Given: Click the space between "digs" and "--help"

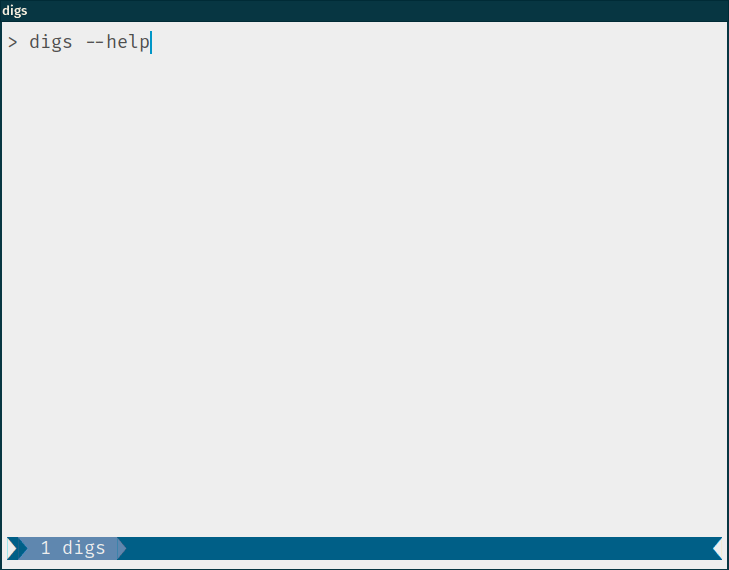Looking at the screenshot, I should click(80, 43).
